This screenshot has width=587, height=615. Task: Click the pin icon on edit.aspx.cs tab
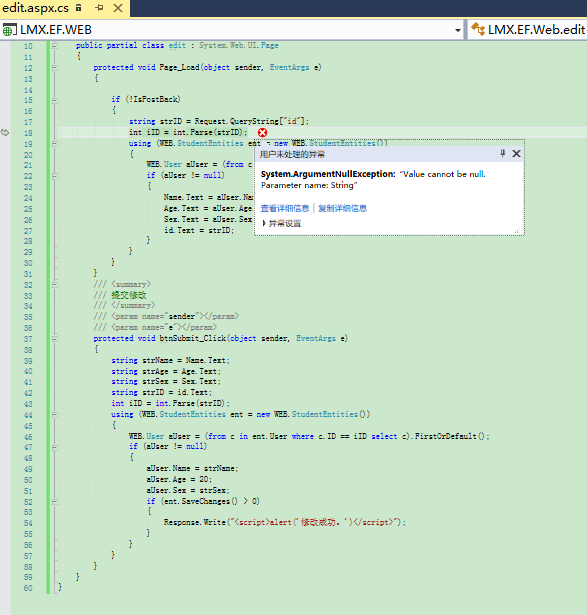point(99,7)
